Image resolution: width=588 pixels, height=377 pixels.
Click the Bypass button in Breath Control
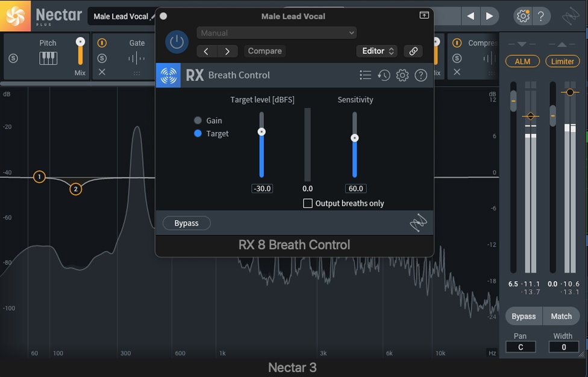pos(186,223)
